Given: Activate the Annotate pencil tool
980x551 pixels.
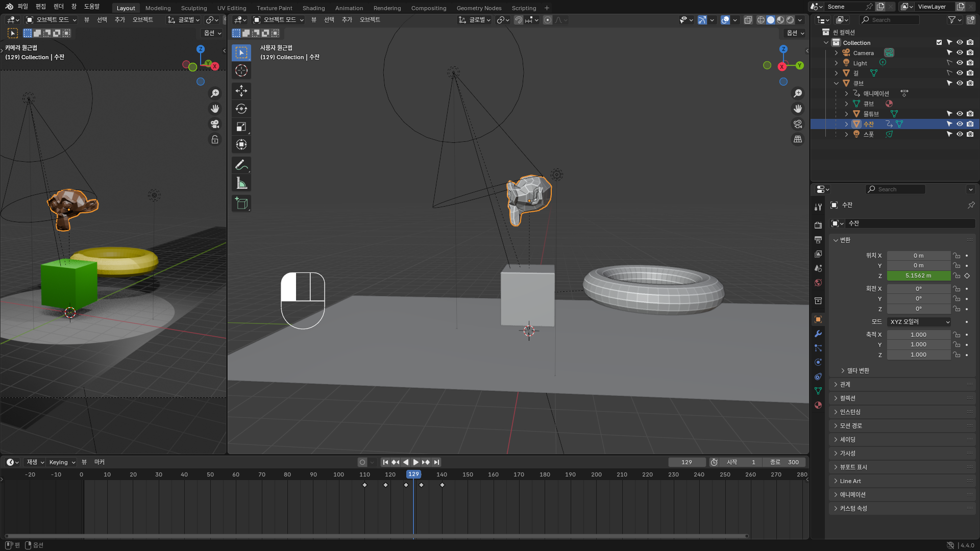Looking at the screenshot, I should [241, 165].
